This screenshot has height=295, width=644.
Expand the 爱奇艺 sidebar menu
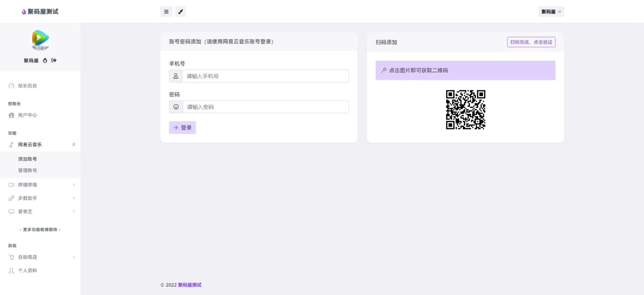pyautogui.click(x=40, y=212)
